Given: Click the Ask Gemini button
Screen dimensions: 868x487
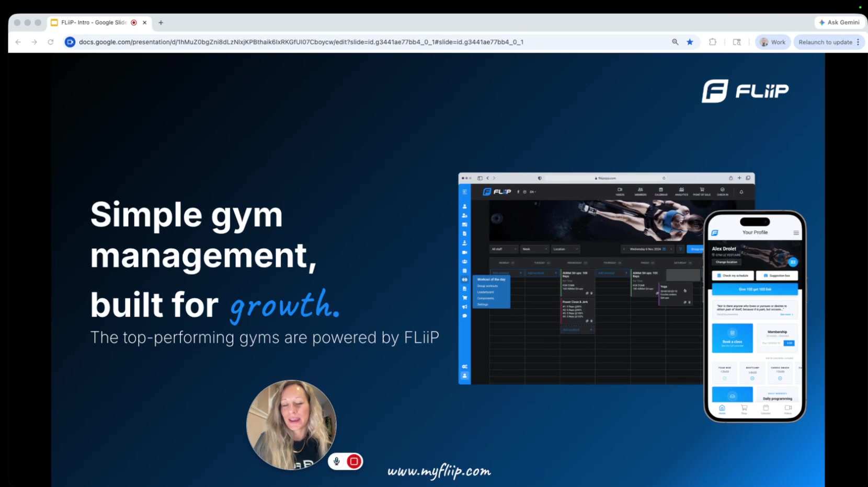Looking at the screenshot, I should [839, 22].
